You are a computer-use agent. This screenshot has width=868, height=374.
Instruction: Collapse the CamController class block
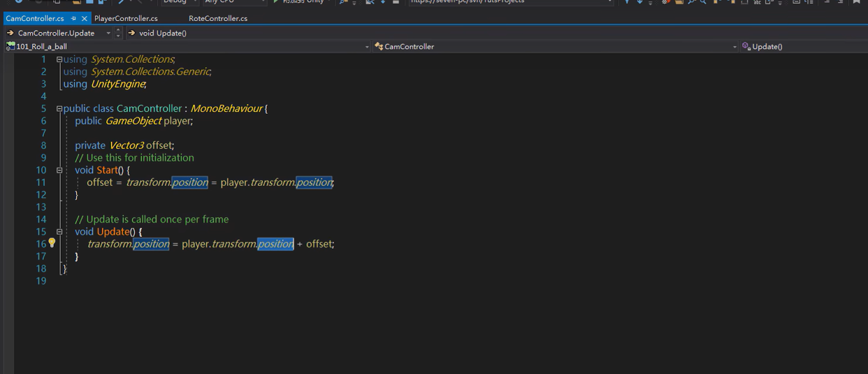(59, 109)
